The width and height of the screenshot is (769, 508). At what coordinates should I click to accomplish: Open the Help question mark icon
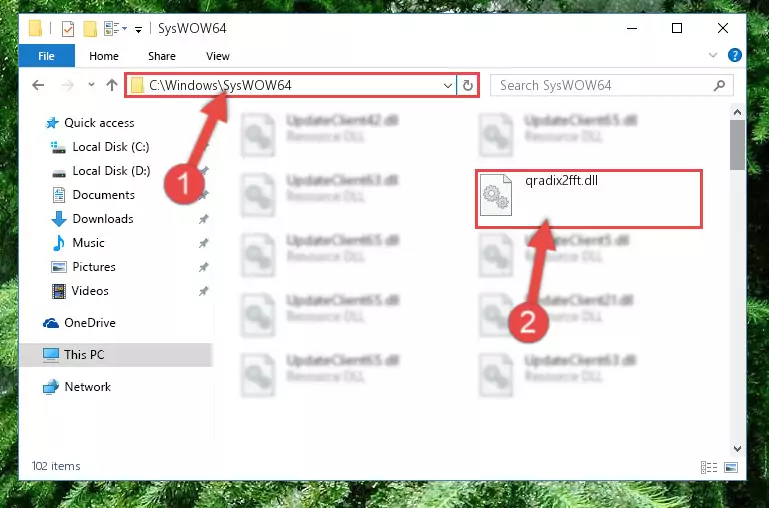[x=735, y=55]
